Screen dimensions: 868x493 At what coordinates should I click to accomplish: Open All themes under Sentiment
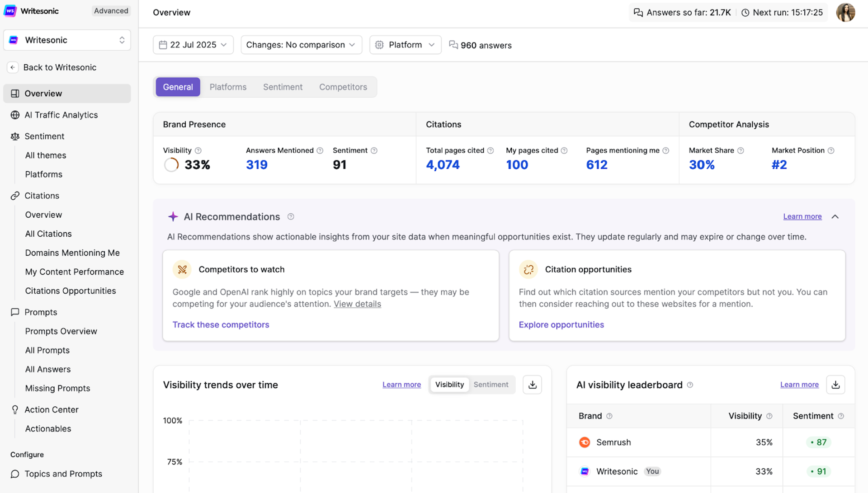coord(46,155)
